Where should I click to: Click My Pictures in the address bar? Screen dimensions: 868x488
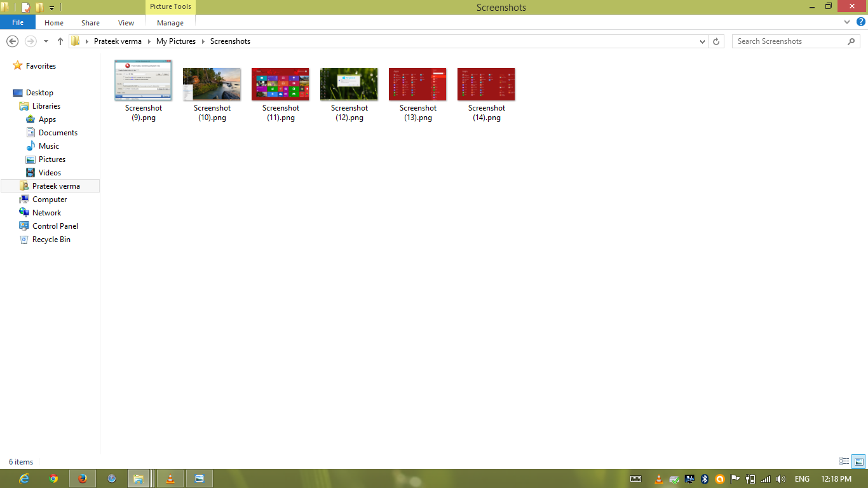pyautogui.click(x=176, y=41)
